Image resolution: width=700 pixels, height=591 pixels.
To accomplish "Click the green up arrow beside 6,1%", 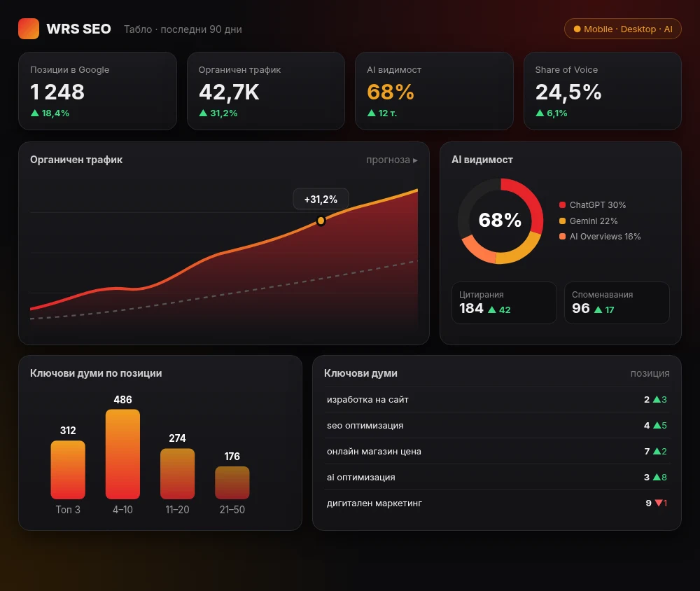I will [x=540, y=113].
